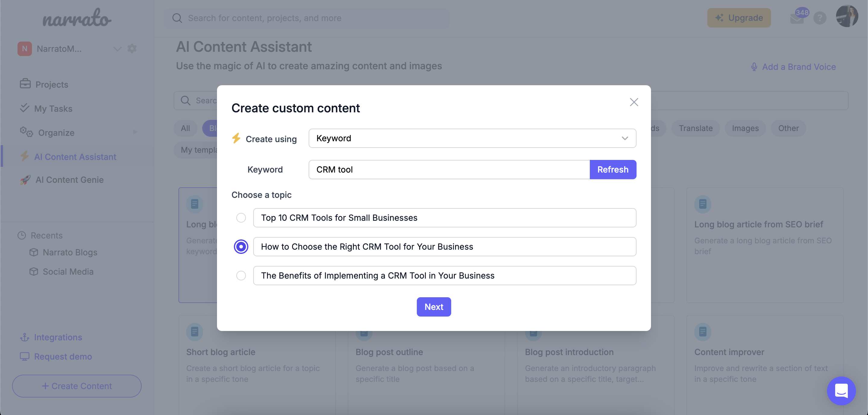The height and width of the screenshot is (415, 868).
Task: Click the Organize gears icon
Action: pyautogui.click(x=26, y=132)
